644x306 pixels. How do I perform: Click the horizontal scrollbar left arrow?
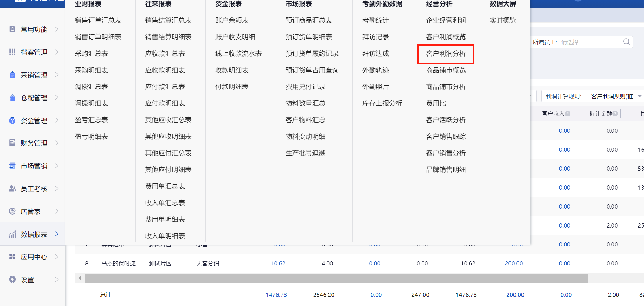pos(79,278)
